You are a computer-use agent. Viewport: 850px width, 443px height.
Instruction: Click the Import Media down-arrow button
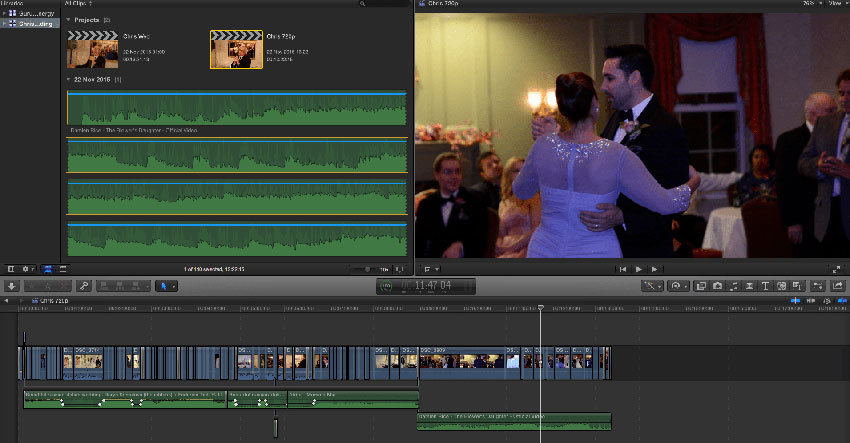point(11,286)
